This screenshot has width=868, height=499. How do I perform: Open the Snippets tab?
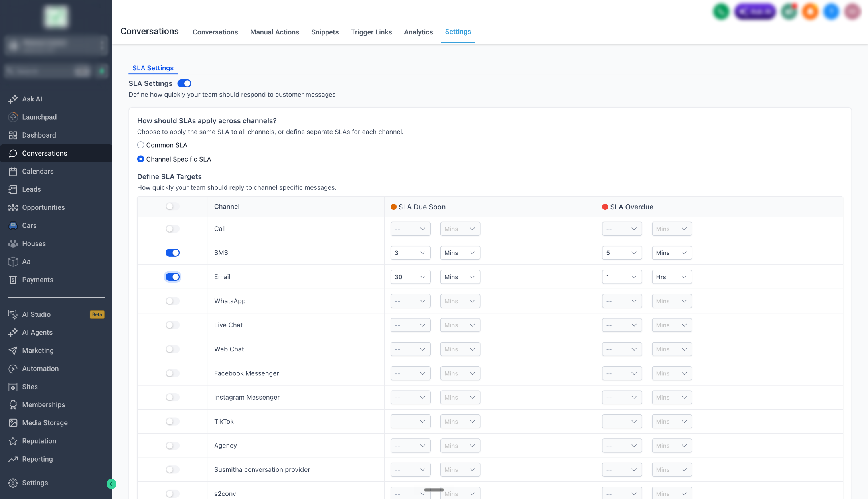pos(325,32)
